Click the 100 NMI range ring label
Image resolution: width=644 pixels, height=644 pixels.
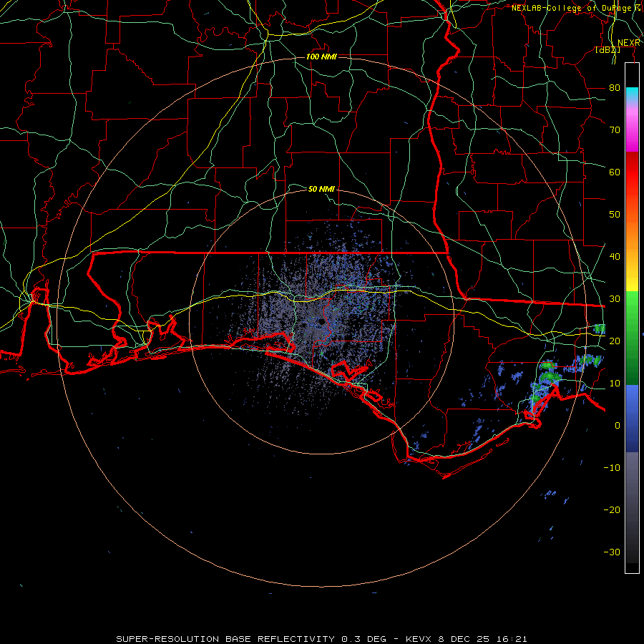321,57
